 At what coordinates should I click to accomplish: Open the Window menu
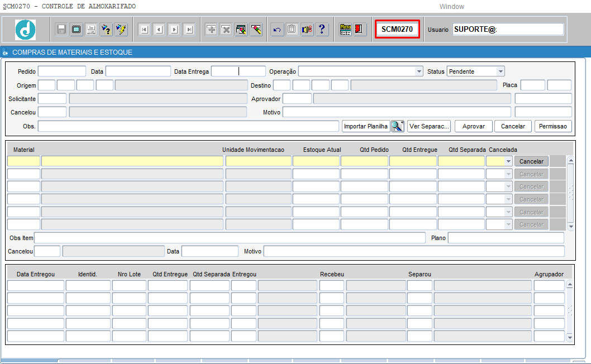(x=451, y=7)
